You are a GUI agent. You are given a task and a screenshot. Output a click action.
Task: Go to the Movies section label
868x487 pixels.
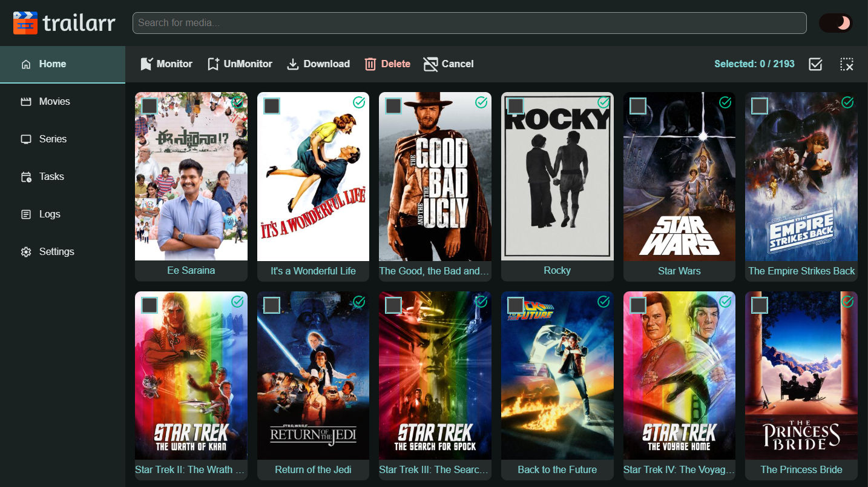pos(54,102)
